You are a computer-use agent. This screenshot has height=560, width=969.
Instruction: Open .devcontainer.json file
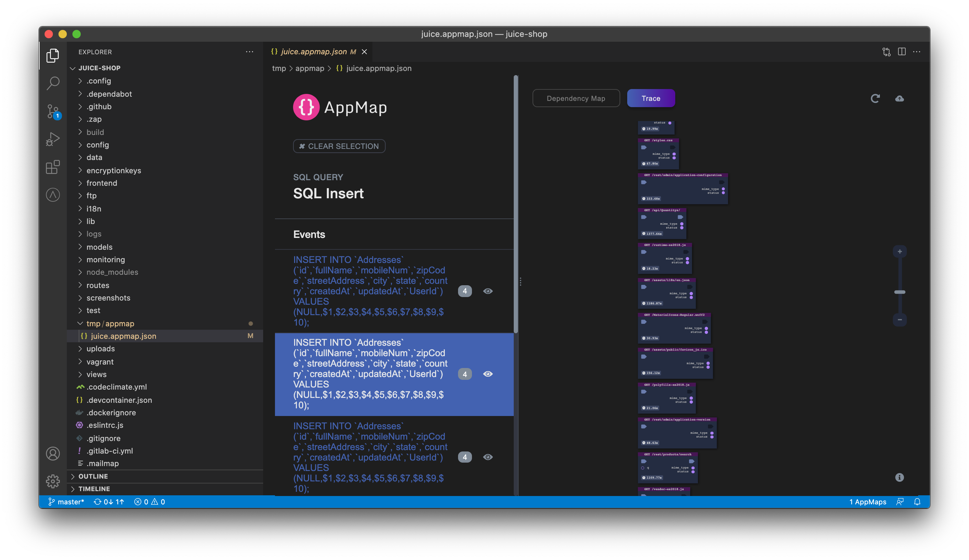tap(165, 400)
